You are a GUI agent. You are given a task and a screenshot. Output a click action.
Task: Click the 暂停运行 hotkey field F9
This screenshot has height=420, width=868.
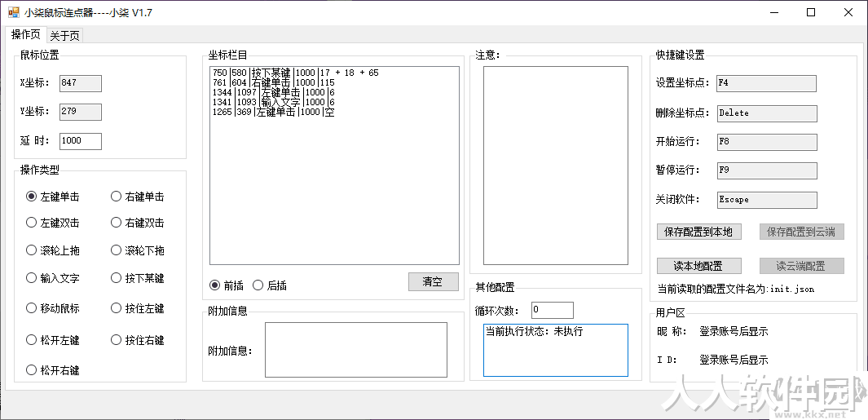[x=767, y=170]
